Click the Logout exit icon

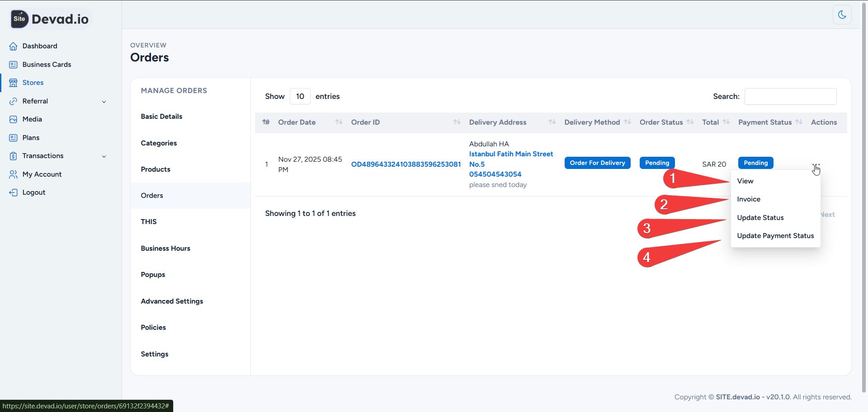13,192
